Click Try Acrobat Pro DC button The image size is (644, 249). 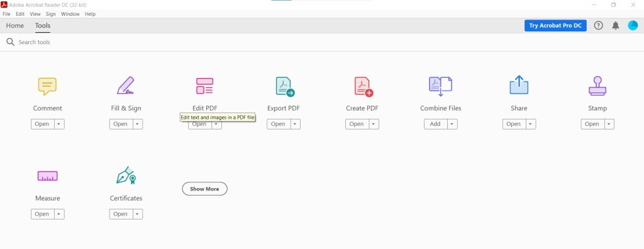[x=555, y=26]
